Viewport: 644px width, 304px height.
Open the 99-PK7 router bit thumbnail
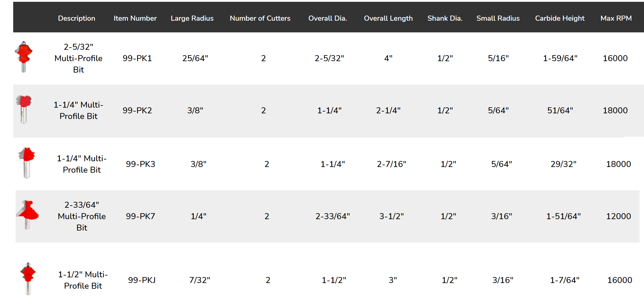(x=27, y=215)
